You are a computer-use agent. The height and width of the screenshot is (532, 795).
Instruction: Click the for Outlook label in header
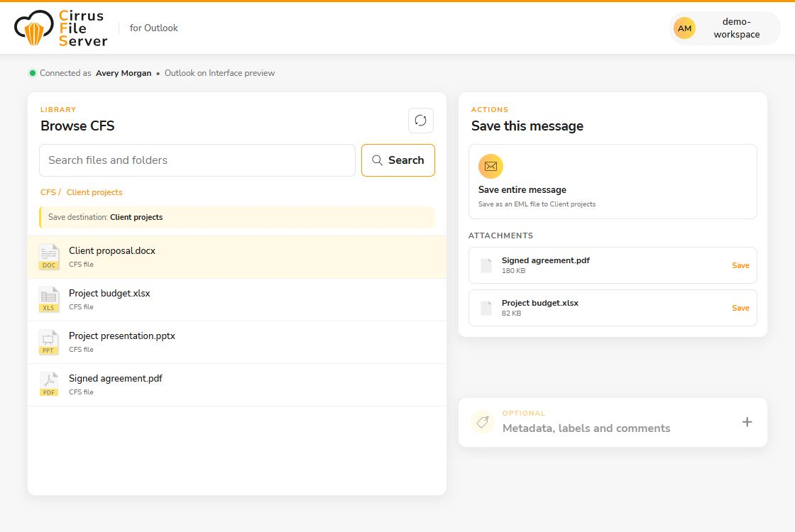point(153,28)
